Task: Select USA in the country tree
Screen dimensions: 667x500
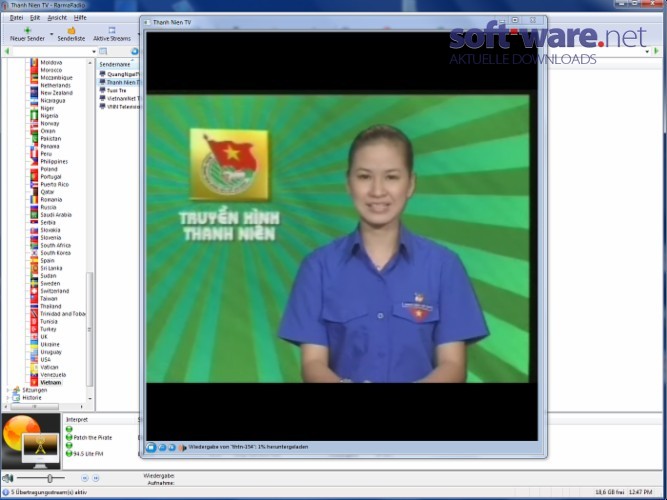Action: coord(45,360)
